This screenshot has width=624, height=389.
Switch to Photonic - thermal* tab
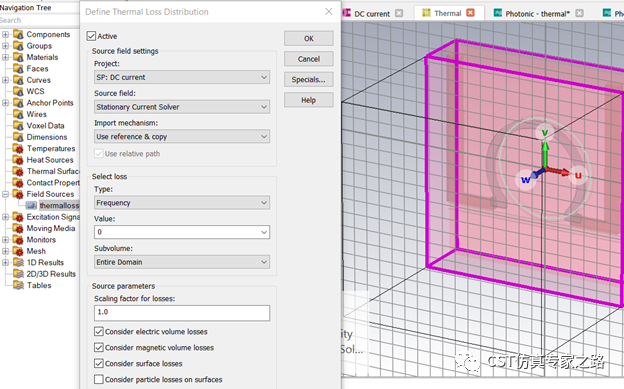tap(537, 14)
